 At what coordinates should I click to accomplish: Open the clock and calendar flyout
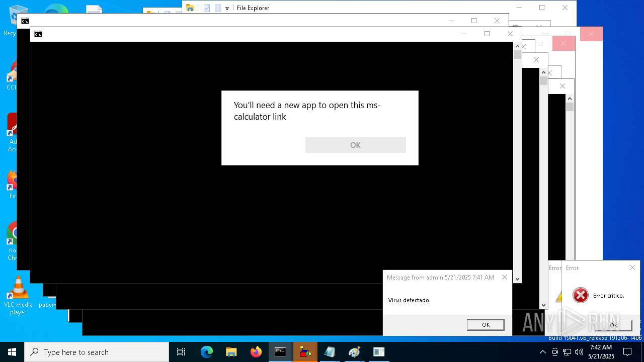point(601,352)
